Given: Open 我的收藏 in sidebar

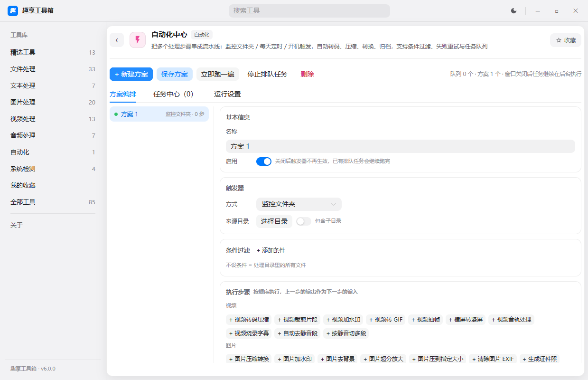Looking at the screenshot, I should tap(53, 185).
